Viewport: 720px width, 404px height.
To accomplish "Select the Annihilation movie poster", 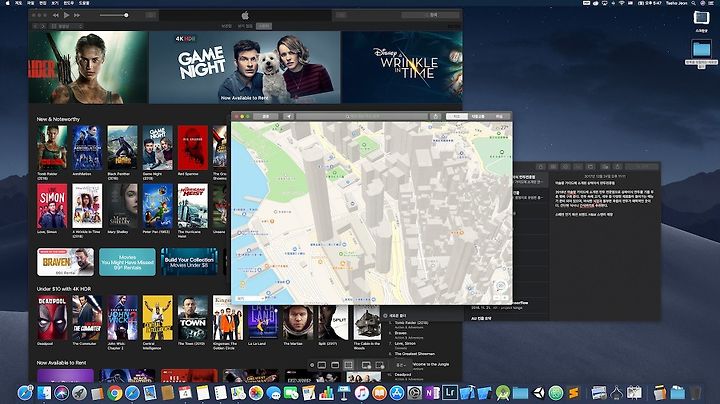I will (x=87, y=148).
